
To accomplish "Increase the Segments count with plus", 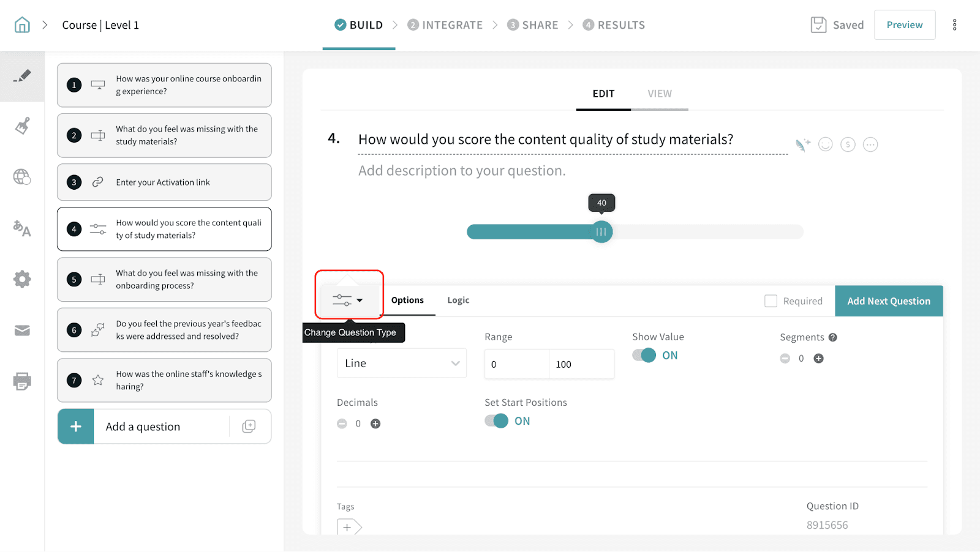I will [818, 359].
